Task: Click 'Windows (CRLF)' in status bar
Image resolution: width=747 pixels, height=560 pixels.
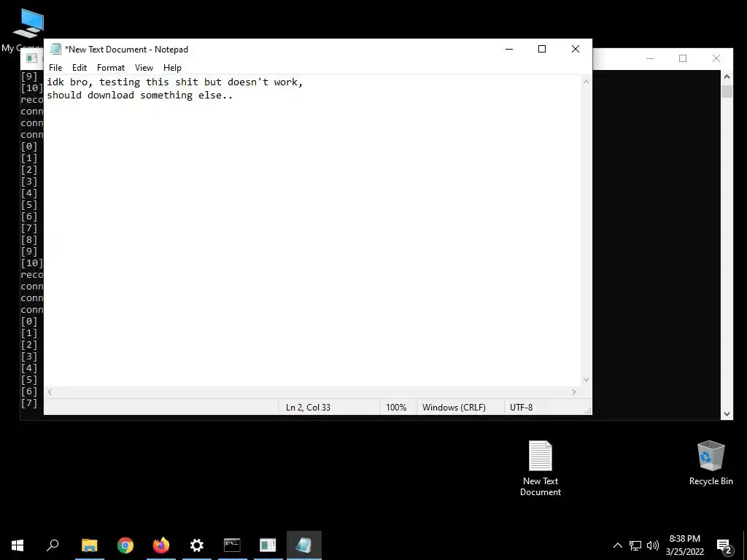Action: (x=454, y=407)
